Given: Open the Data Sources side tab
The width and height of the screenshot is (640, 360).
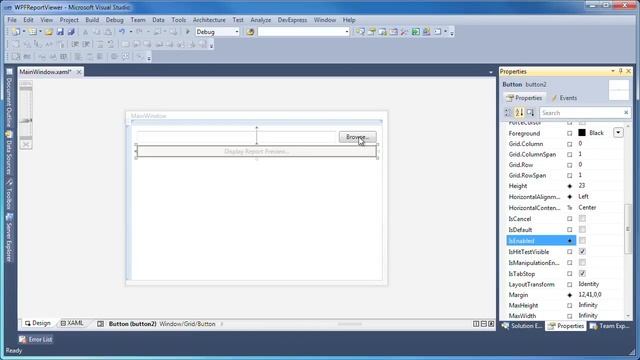Looking at the screenshot, I should (x=9, y=153).
